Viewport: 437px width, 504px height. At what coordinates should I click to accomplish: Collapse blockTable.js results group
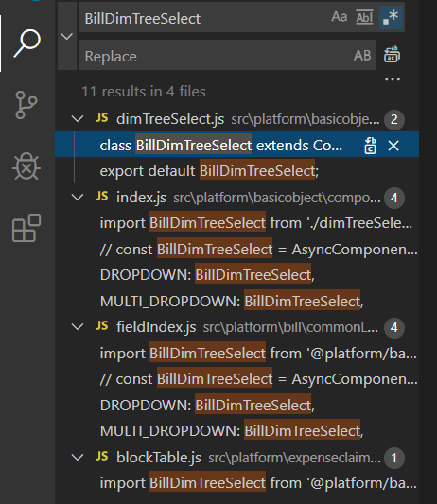click(78, 457)
